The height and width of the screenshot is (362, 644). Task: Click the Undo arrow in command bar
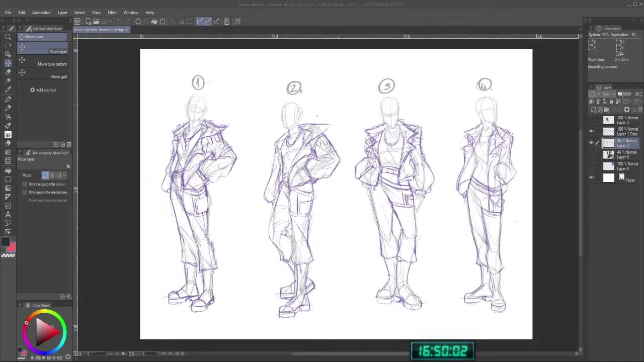[x=119, y=21]
